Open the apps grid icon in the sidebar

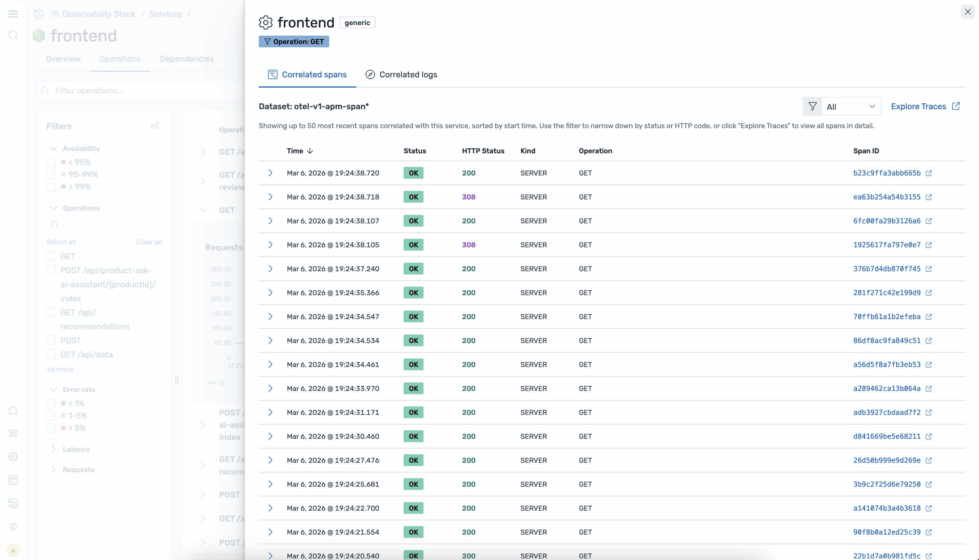(x=13, y=433)
